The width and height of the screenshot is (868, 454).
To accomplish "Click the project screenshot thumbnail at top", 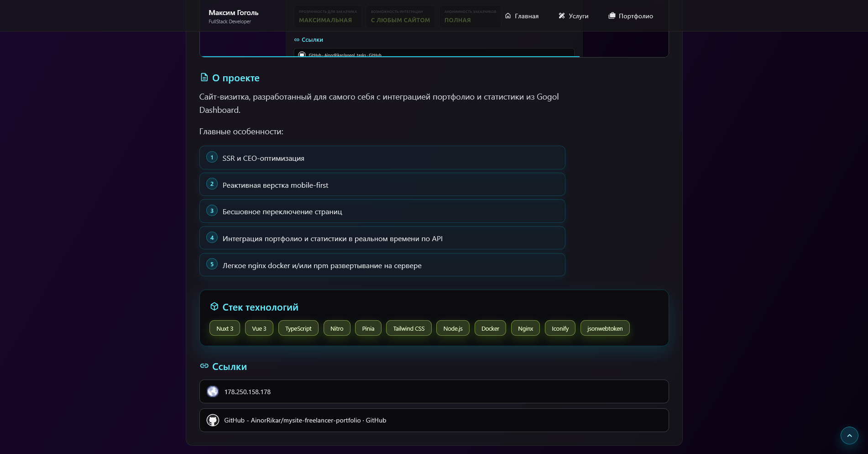I will pyautogui.click(x=434, y=44).
